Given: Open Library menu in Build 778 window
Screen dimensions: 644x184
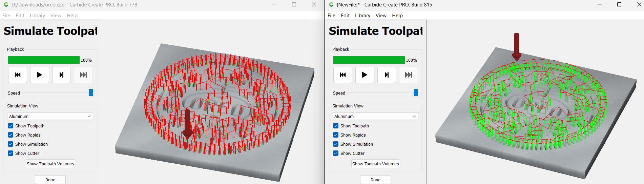Looking at the screenshot, I should tap(37, 16).
